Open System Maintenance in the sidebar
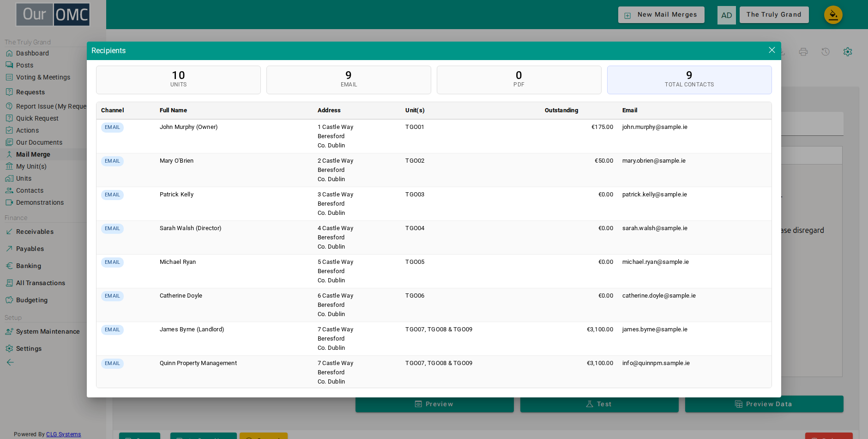This screenshot has height=439, width=868. pyautogui.click(x=48, y=331)
